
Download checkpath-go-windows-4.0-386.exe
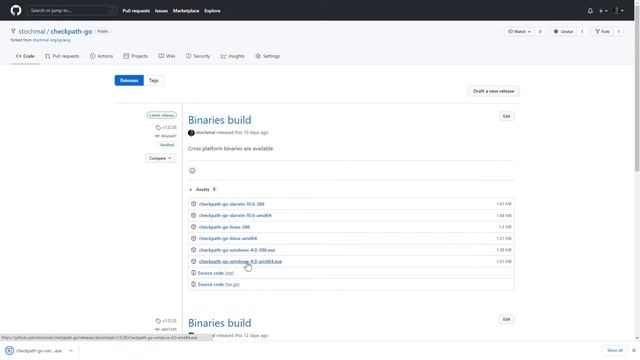click(x=237, y=250)
